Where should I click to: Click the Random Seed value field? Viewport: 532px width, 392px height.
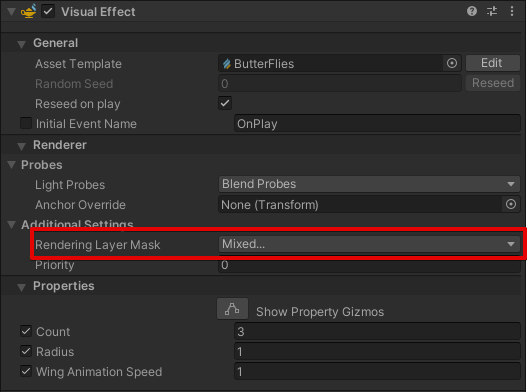tap(340, 83)
